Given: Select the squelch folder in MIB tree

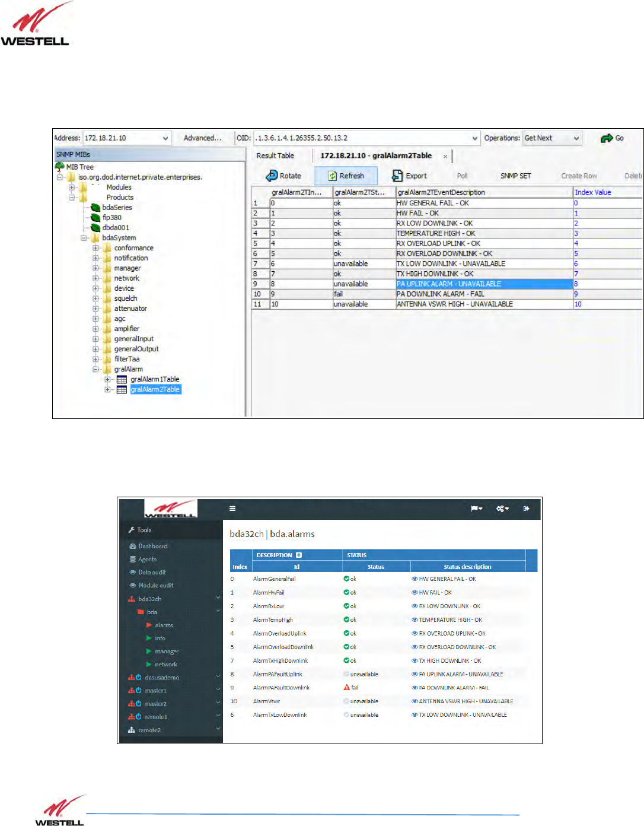Looking at the screenshot, I should (x=125, y=298).
